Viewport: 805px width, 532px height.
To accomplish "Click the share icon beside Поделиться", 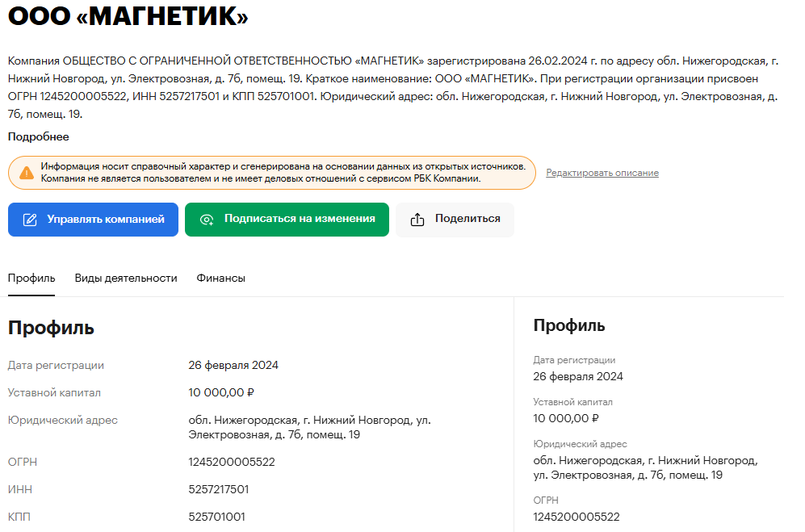I will pos(417,220).
